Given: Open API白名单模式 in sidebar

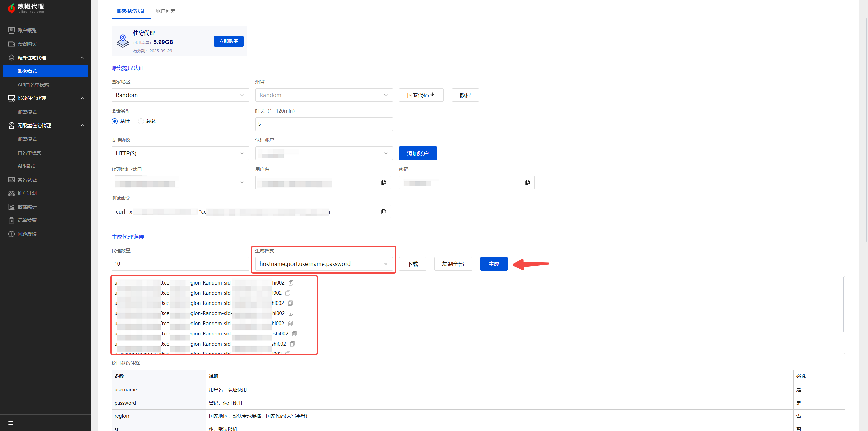Looking at the screenshot, I should pyautogui.click(x=33, y=85).
